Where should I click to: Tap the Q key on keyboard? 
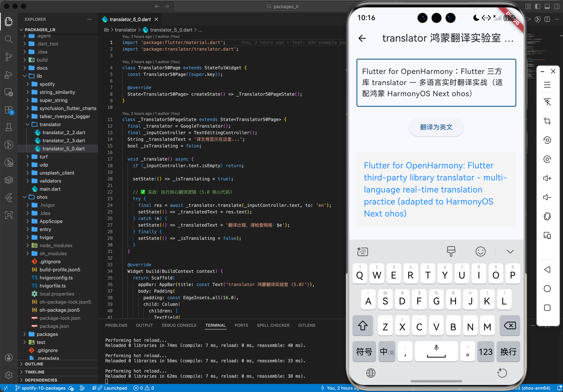[x=360, y=274]
